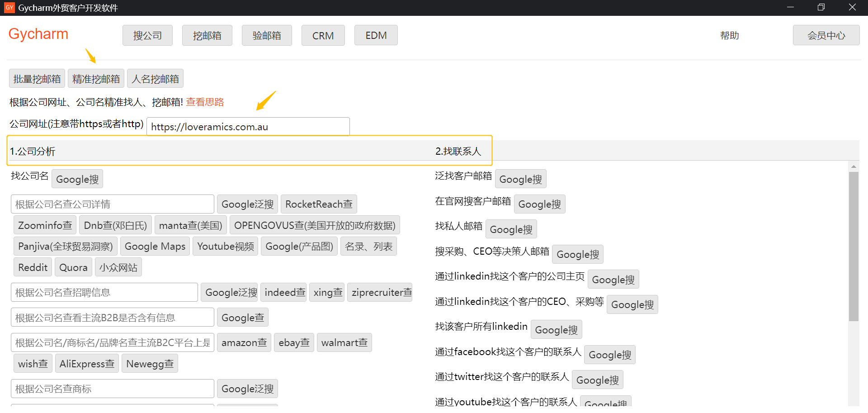Viewport: 868px width, 413px height.
Task: Click the Dnb查(邓白氏) button
Action: tap(115, 225)
